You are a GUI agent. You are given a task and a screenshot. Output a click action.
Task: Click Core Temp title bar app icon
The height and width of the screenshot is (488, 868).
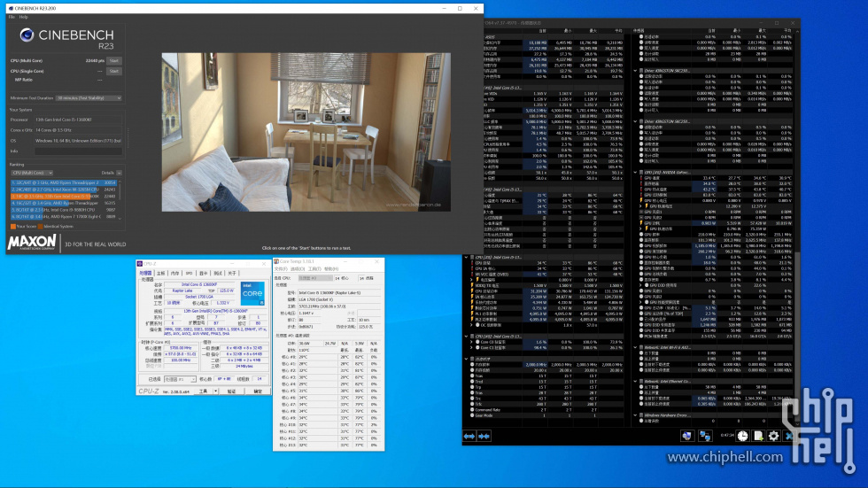[276, 261]
